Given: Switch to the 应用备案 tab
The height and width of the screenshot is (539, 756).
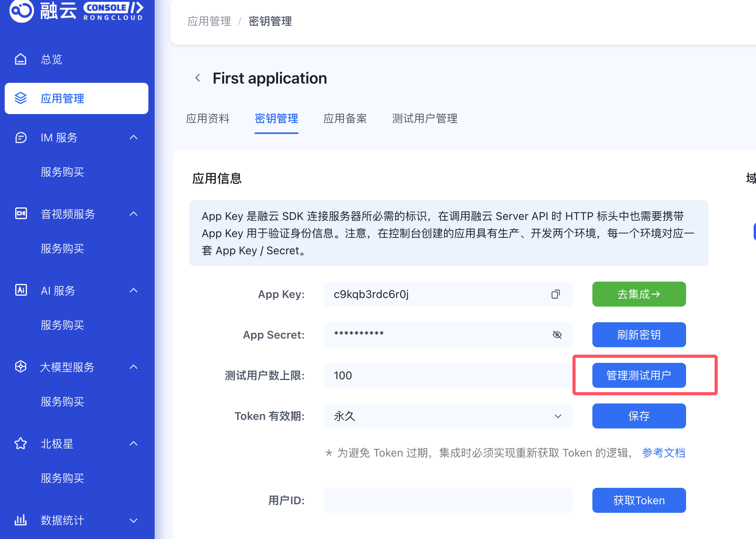Looking at the screenshot, I should click(345, 118).
